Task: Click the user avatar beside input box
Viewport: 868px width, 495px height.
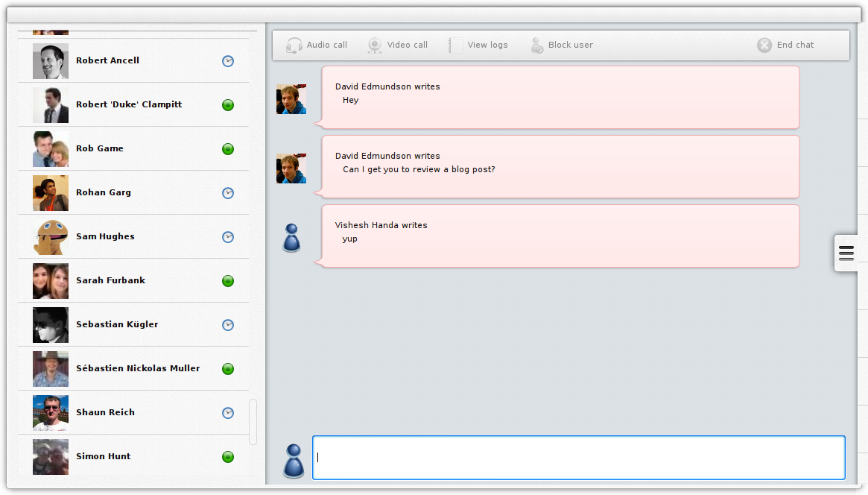Action: pyautogui.click(x=294, y=461)
